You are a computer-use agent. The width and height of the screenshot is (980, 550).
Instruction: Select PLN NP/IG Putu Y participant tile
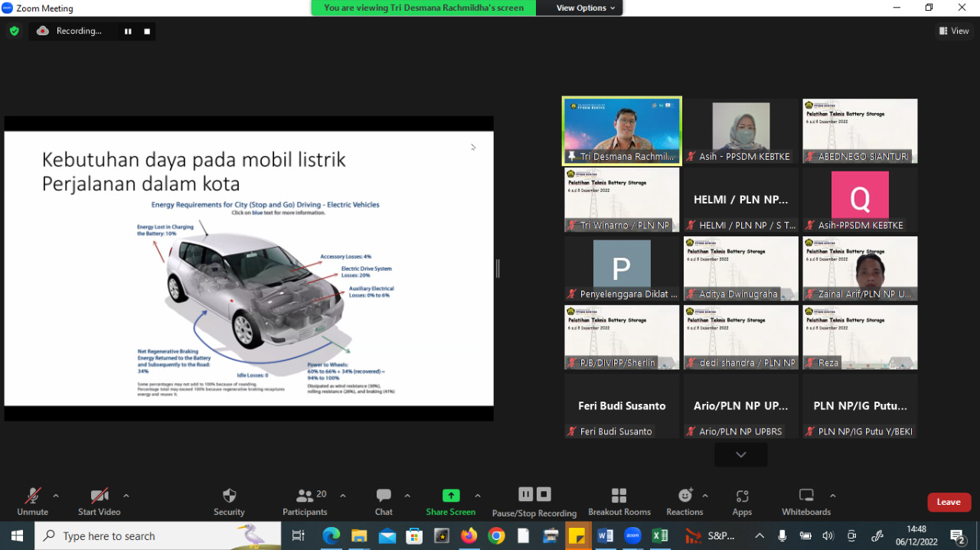(860, 406)
